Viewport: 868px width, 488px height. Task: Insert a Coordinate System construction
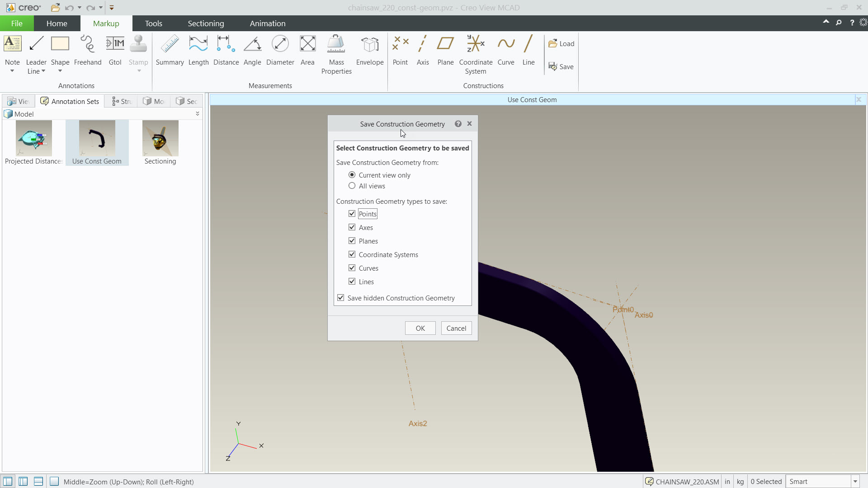click(x=475, y=52)
